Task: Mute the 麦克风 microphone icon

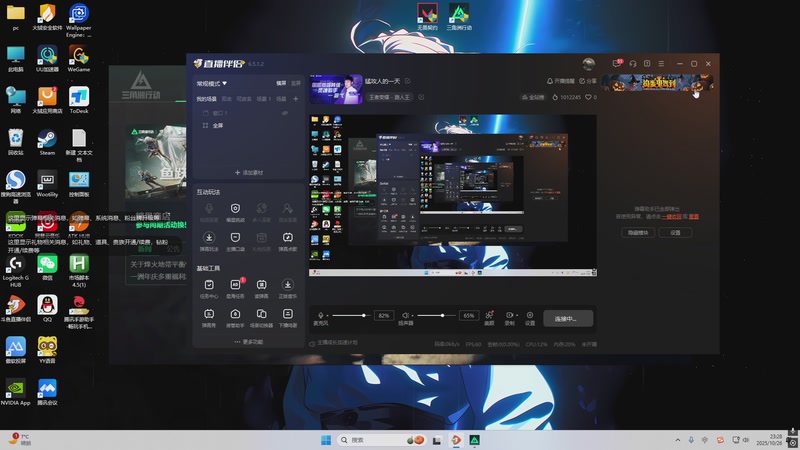Action: [x=320, y=315]
